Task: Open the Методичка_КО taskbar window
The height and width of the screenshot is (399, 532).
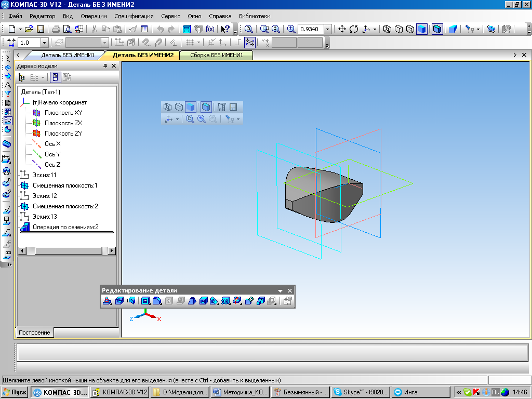Action: [x=240, y=392]
